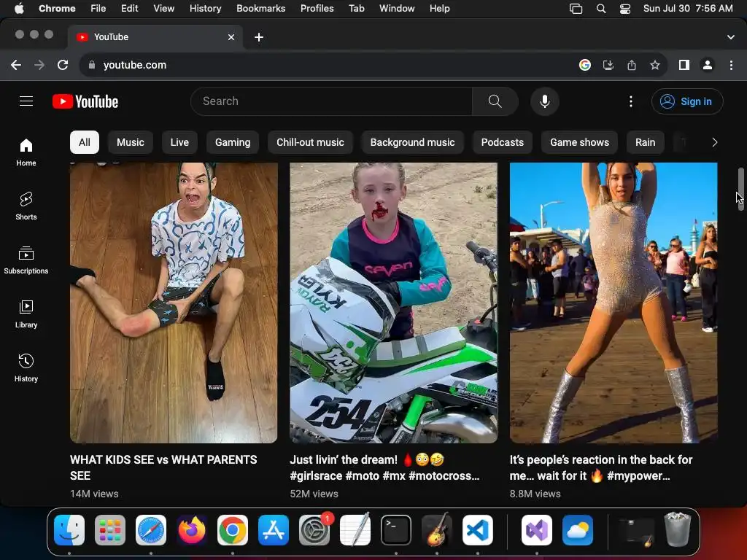Click the search magnifier button
Screen dimensions: 747x560
coord(495,101)
